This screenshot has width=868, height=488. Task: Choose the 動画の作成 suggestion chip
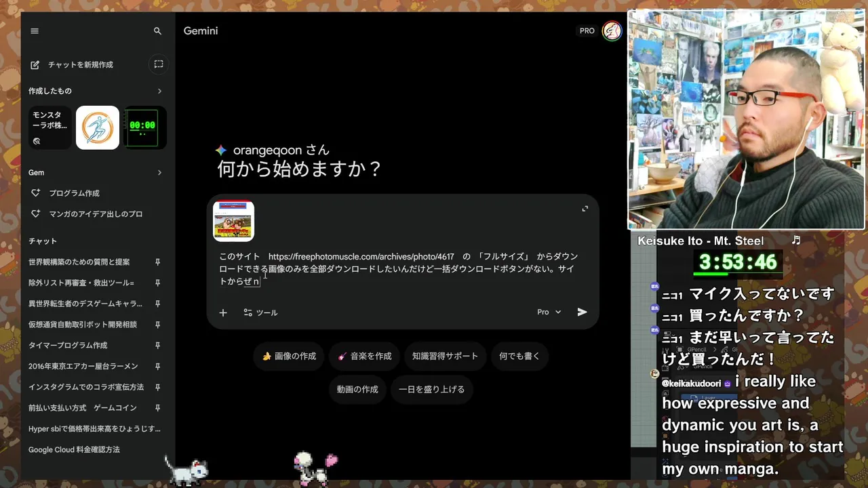(357, 390)
